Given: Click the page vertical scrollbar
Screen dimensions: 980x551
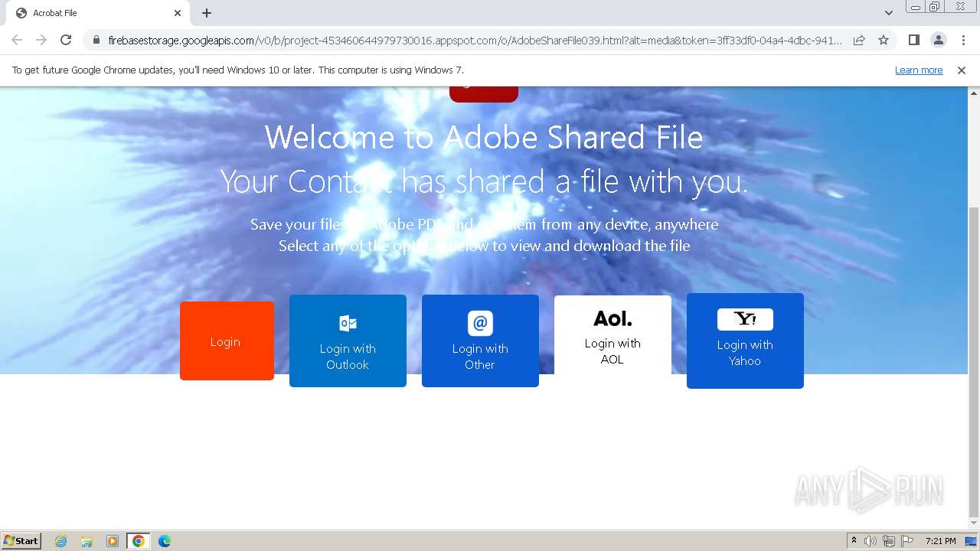Looking at the screenshot, I should pyautogui.click(x=974, y=362).
